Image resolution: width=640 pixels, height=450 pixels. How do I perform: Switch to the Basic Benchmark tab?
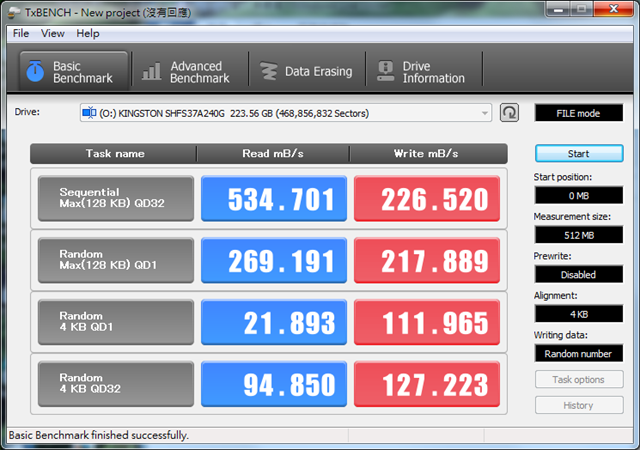coord(74,71)
